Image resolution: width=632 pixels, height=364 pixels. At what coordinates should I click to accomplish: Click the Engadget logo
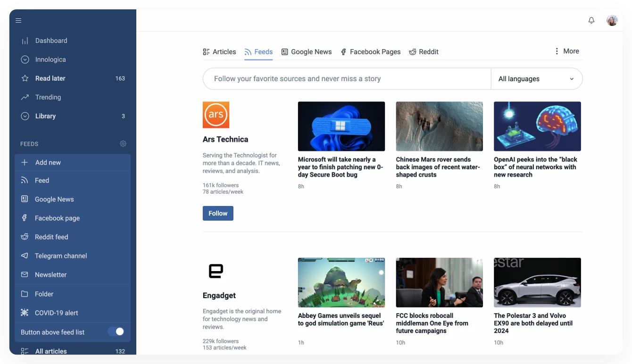216,271
